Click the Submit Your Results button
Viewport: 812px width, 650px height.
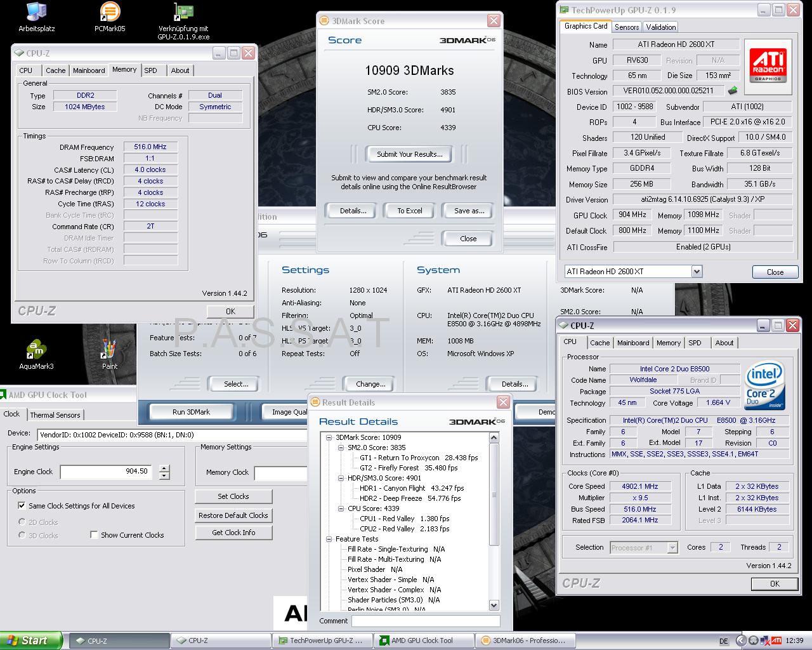[409, 154]
